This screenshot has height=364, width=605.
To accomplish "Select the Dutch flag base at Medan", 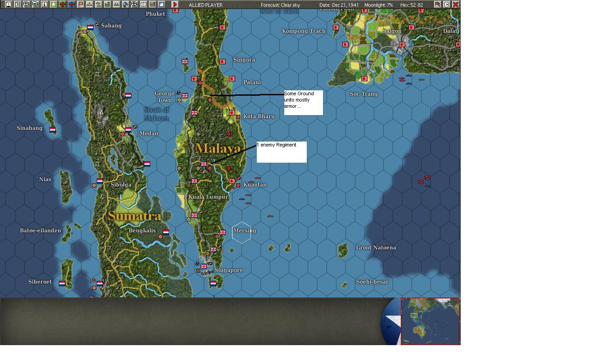I will [x=128, y=130].
